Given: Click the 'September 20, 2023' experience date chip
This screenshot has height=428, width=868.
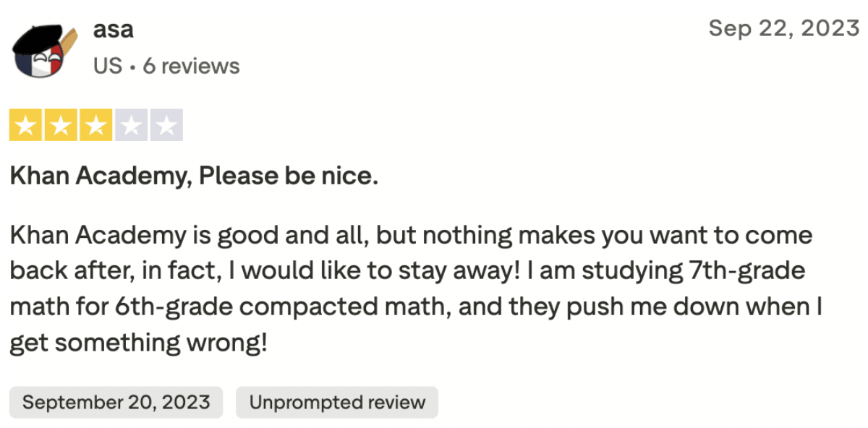Looking at the screenshot, I should (x=116, y=402).
